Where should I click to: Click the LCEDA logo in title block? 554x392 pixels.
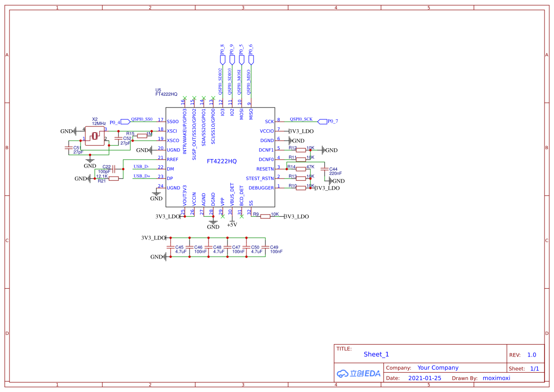click(359, 373)
